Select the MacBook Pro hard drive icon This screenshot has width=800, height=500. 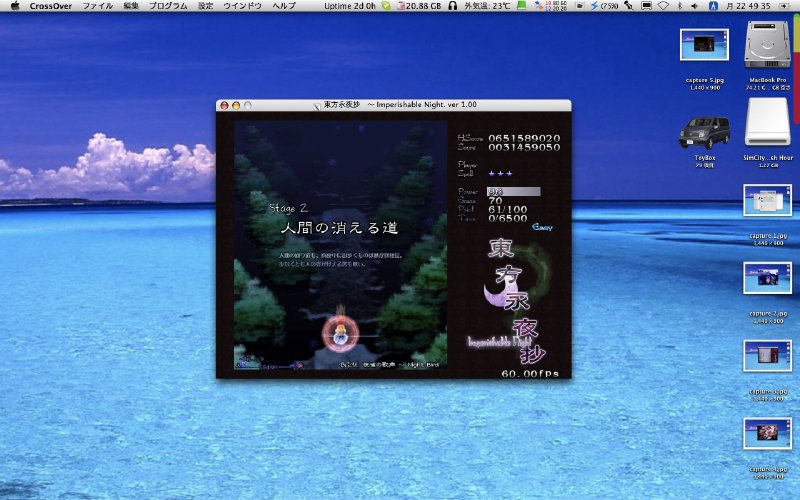click(767, 45)
